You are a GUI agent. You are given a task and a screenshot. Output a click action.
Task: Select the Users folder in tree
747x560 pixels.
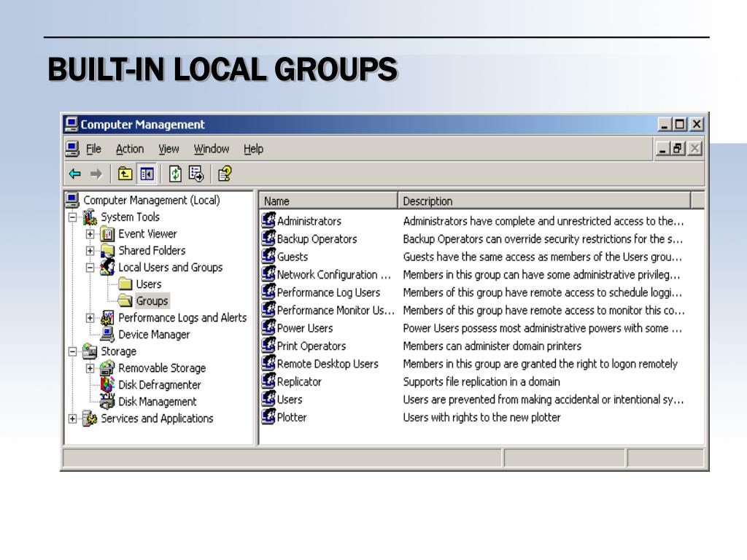click(149, 284)
